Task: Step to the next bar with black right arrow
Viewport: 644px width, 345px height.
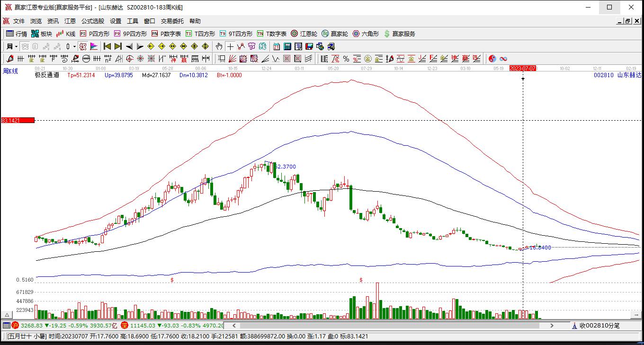Action: pos(140,46)
